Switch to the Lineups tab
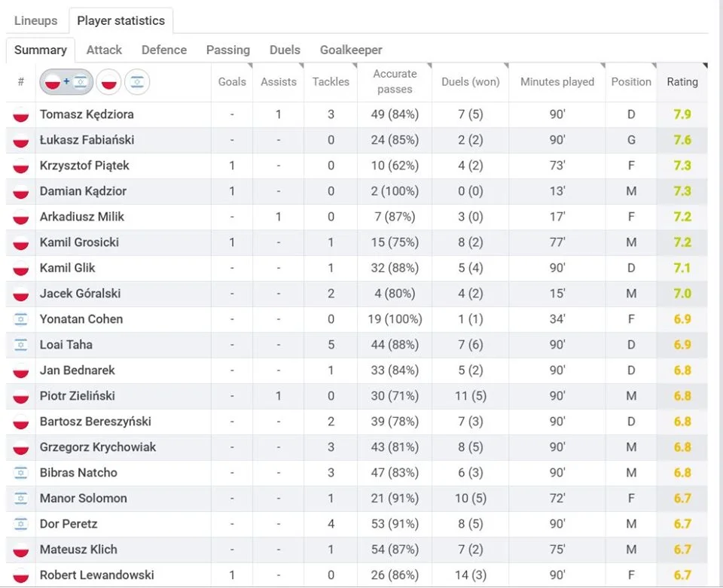This screenshot has height=588, width=723. (35, 20)
